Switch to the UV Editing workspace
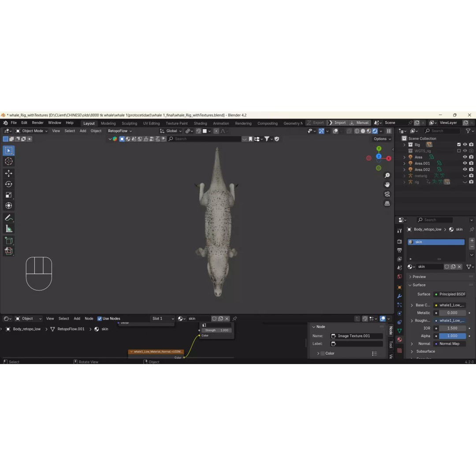The width and height of the screenshot is (476, 476). point(151,123)
